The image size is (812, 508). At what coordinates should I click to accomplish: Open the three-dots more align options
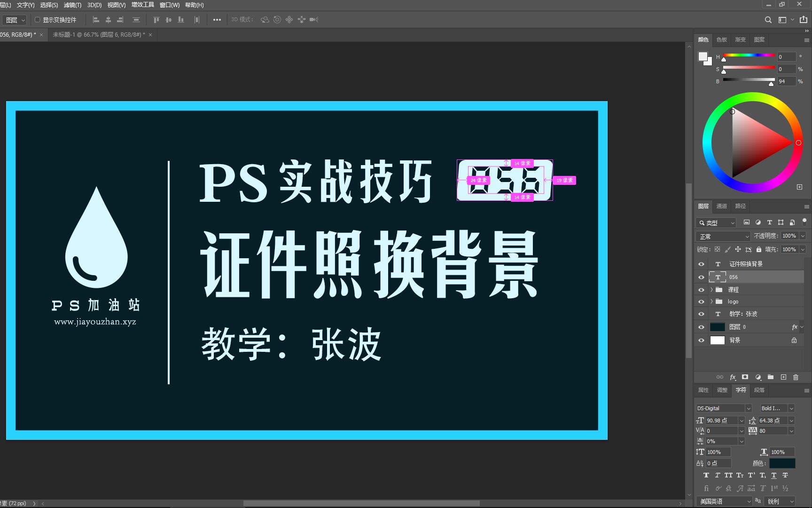[217, 20]
